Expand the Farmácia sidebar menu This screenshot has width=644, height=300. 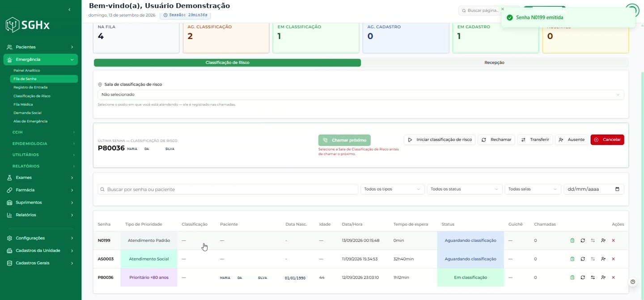coord(40,190)
